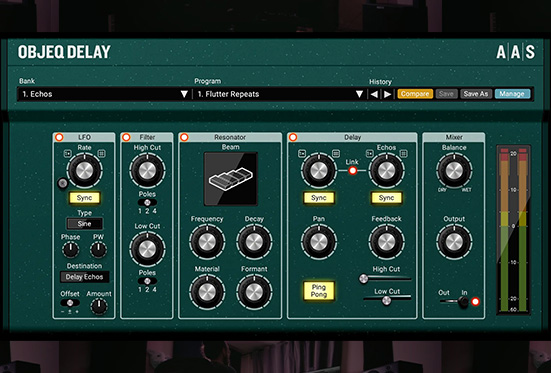Image resolution: width=551 pixels, height=373 pixels.
Task: Click the small gray button beside LFO Rate knob
Action: point(62,183)
